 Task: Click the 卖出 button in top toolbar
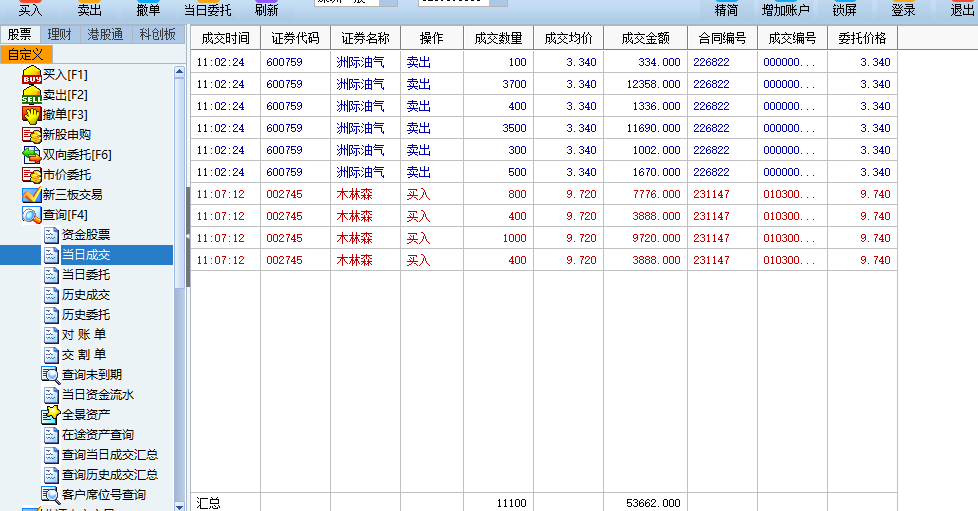click(89, 9)
